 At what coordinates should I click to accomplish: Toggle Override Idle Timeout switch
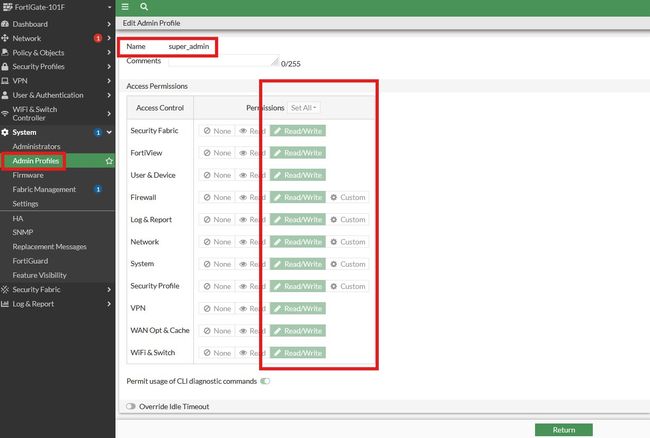tap(131, 407)
